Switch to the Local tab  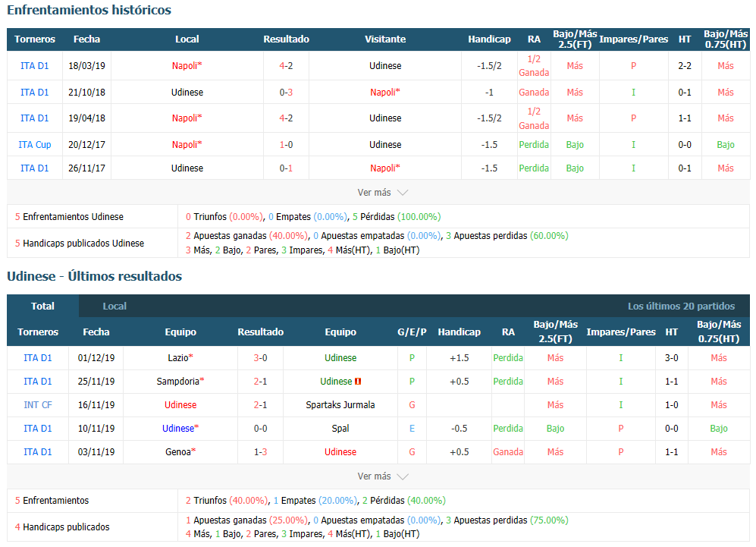click(x=114, y=306)
